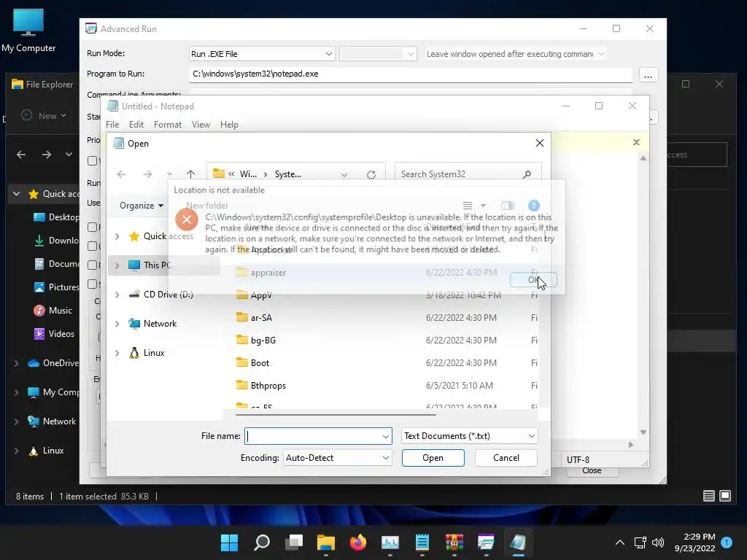This screenshot has height=560, width=747.
Task: Expand Network node in Open dialog
Action: click(117, 324)
